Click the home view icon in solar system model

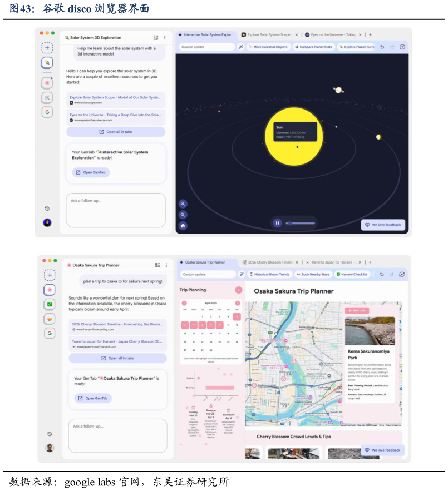pyautogui.click(x=183, y=226)
